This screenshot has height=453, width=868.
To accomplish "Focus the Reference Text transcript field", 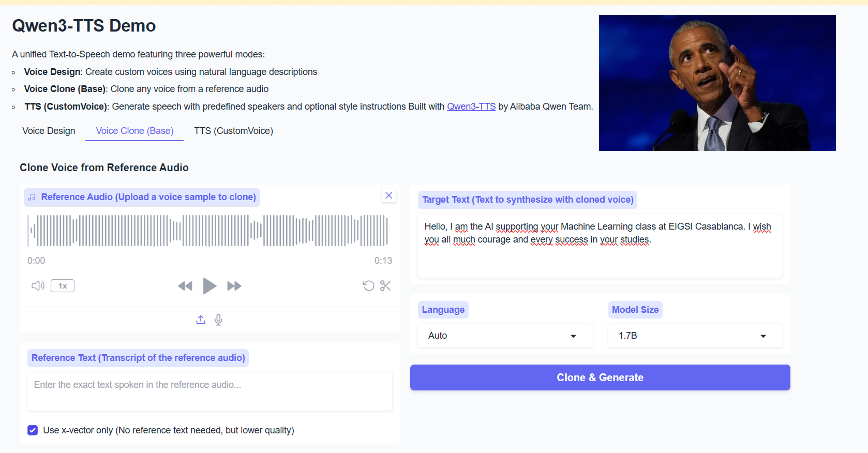I will [x=210, y=391].
